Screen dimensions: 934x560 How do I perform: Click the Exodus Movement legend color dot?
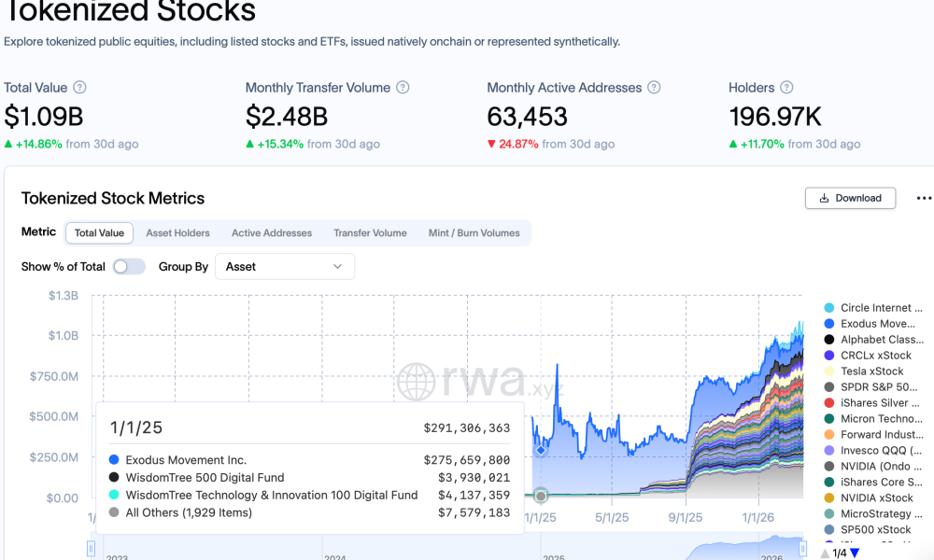[828, 324]
